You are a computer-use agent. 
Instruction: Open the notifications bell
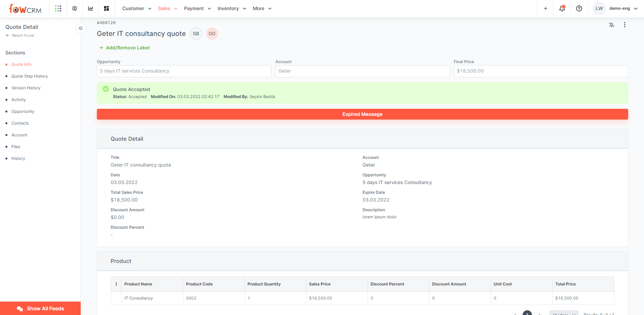point(562,8)
